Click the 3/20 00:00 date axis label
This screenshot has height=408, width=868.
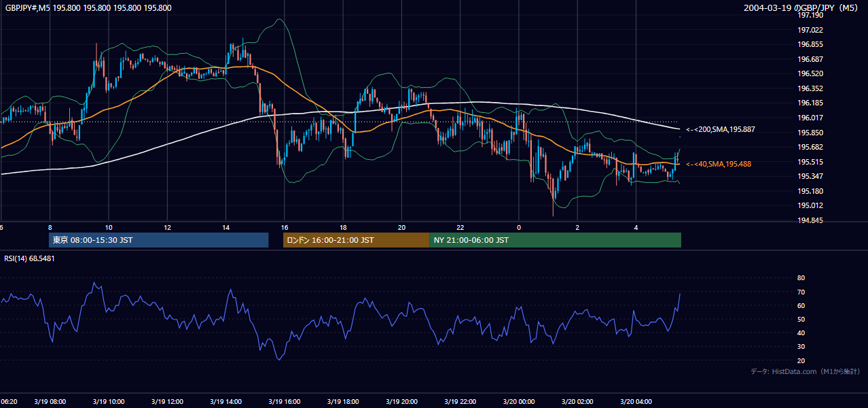(x=519, y=402)
